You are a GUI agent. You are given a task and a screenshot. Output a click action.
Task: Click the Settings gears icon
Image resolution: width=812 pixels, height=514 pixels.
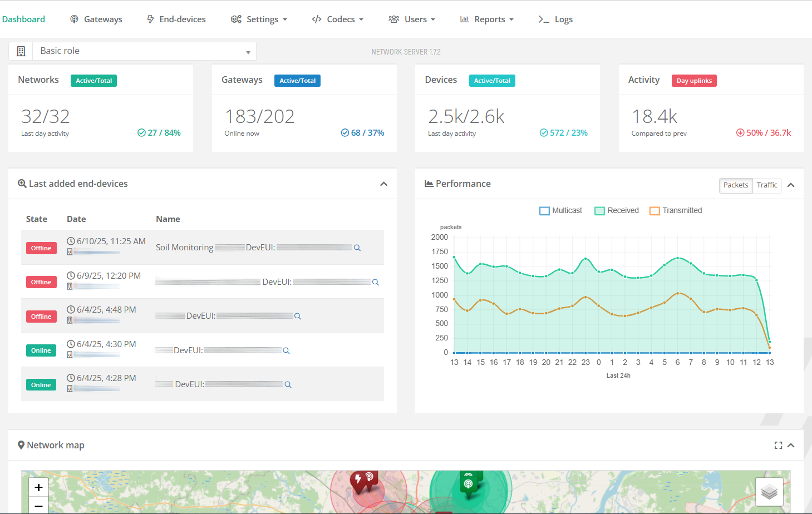tap(236, 19)
